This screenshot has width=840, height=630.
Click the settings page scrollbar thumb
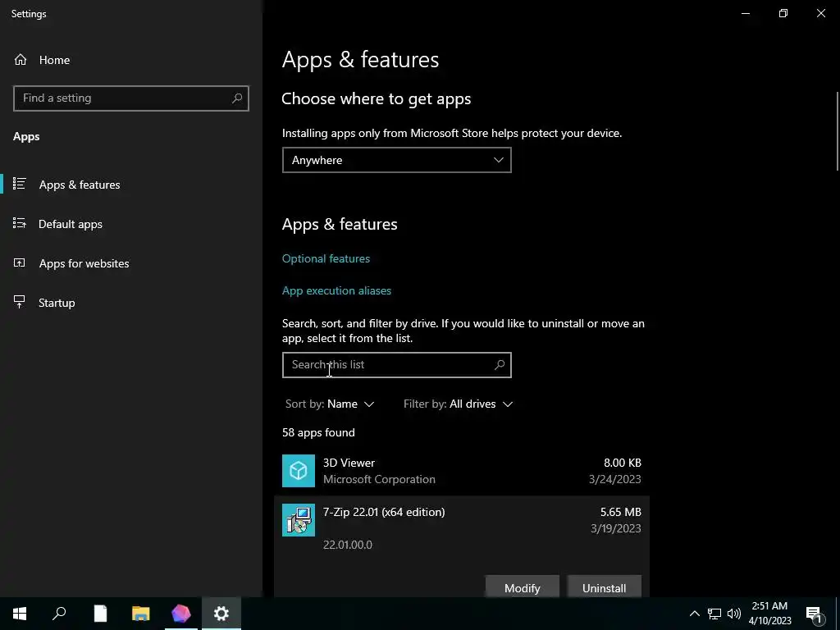coord(838,131)
